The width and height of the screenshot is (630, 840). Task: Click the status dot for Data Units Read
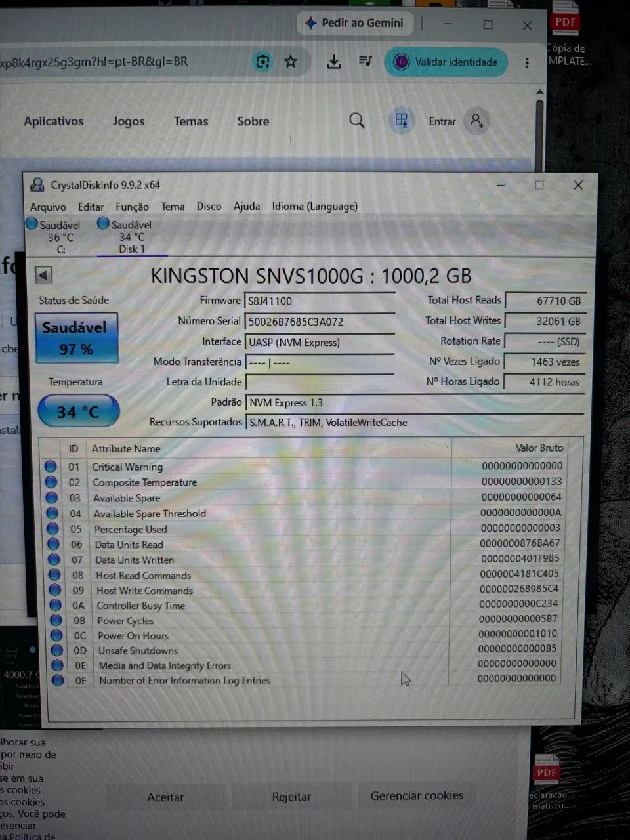pyautogui.click(x=54, y=545)
